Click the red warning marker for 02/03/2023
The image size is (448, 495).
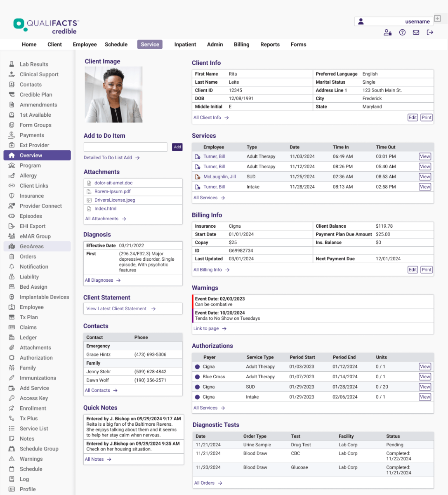point(193,302)
